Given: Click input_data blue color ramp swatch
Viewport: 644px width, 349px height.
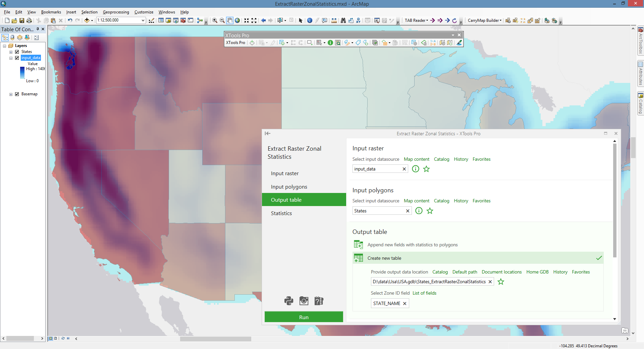Looking at the screenshot, I should [x=22, y=73].
